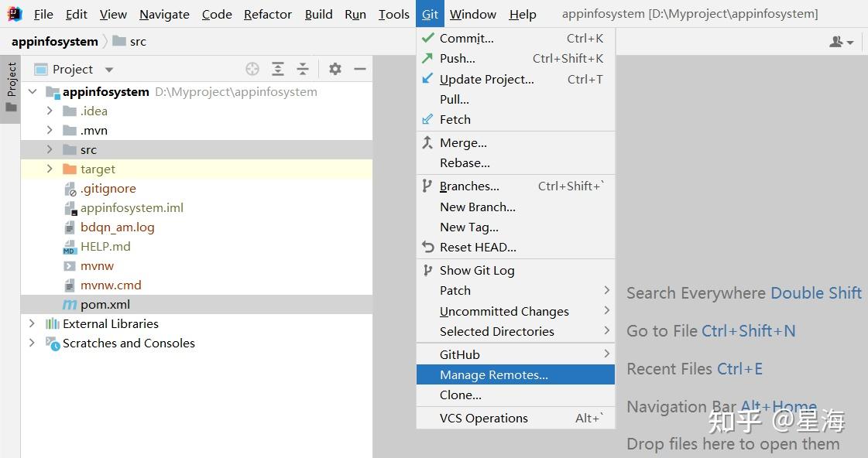This screenshot has height=458, width=868.
Task: Click the Expand All icon in Project toolbar
Action: click(278, 70)
